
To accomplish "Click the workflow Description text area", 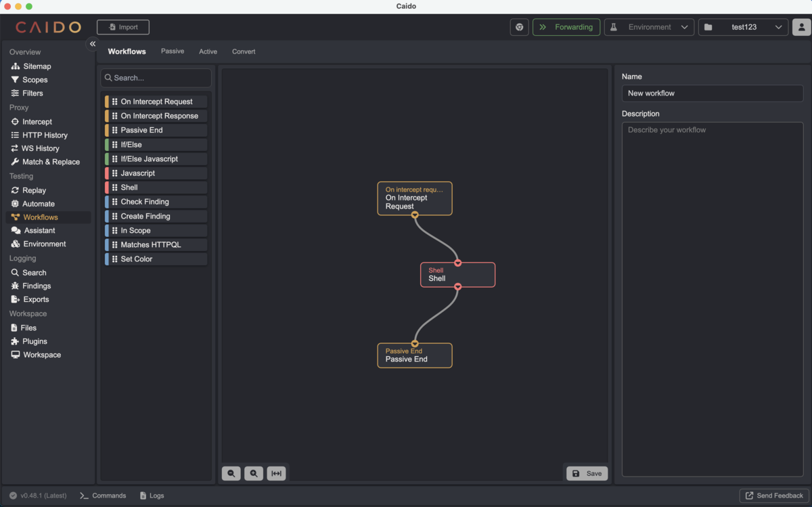I will [x=713, y=299].
